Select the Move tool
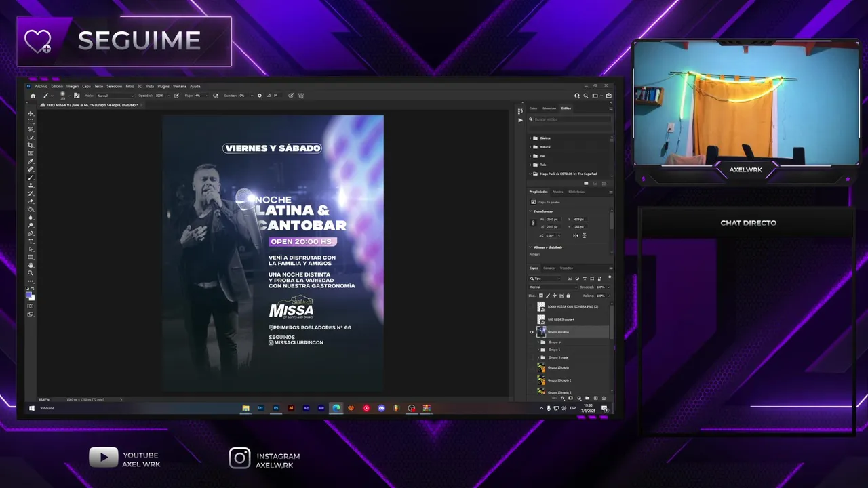868x488 pixels. pyautogui.click(x=31, y=113)
